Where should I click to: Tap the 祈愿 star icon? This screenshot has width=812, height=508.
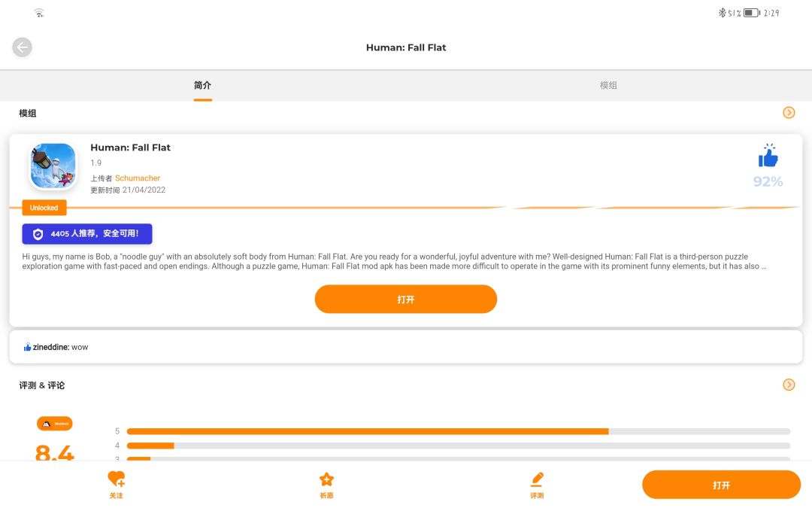tap(327, 479)
